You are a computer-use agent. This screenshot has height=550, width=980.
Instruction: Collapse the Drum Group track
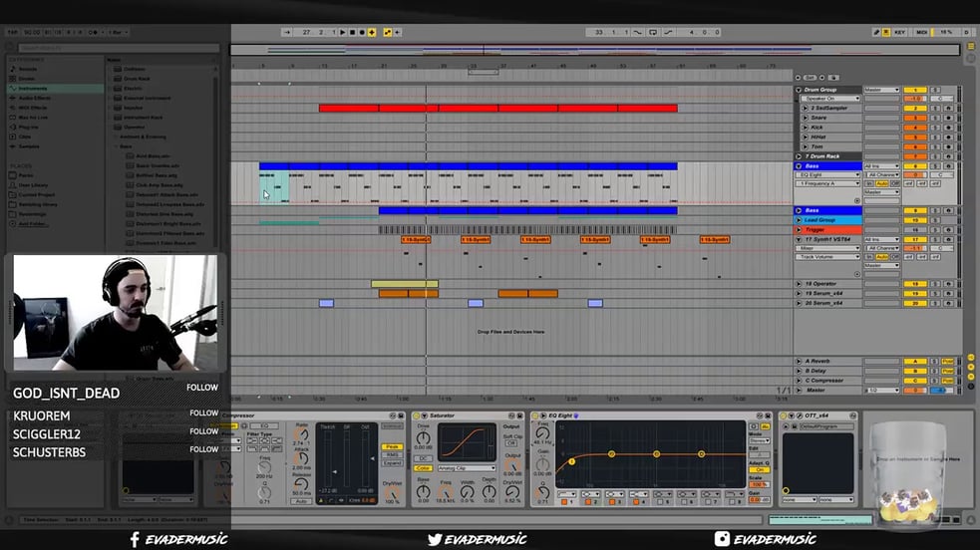click(799, 90)
